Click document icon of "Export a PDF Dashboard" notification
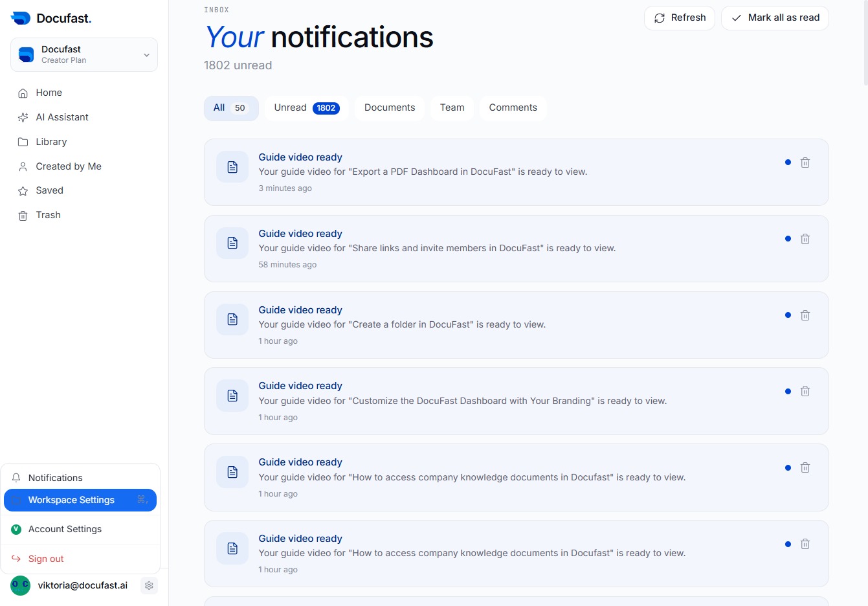The height and width of the screenshot is (606, 868). 232,167
